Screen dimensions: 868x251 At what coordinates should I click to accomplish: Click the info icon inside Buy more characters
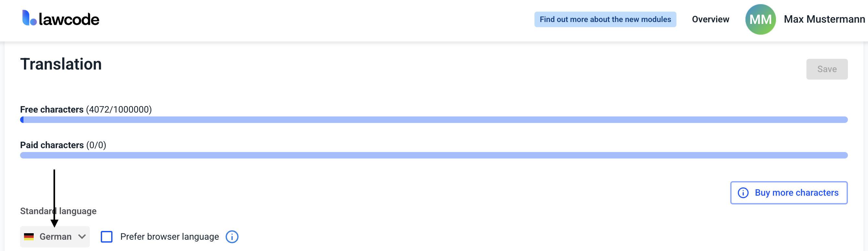tap(743, 193)
